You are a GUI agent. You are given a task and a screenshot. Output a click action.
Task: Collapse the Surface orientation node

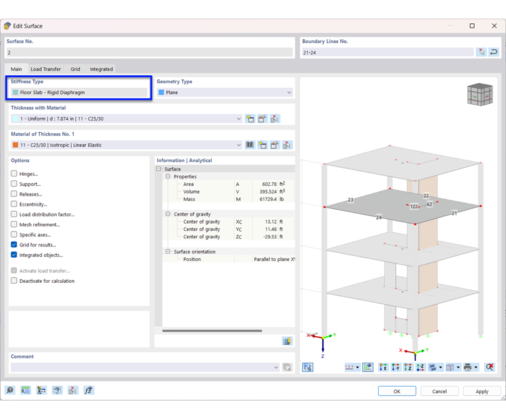point(168,252)
